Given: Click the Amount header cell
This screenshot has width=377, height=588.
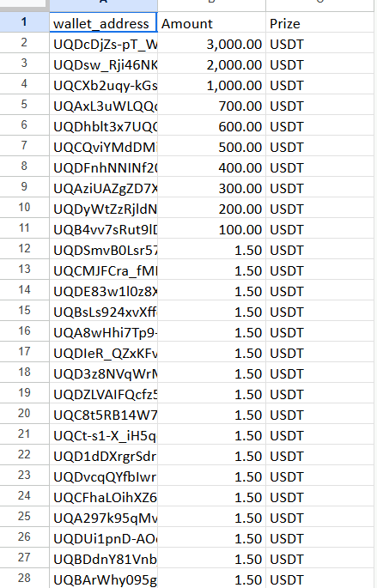Looking at the screenshot, I should coord(211,22).
